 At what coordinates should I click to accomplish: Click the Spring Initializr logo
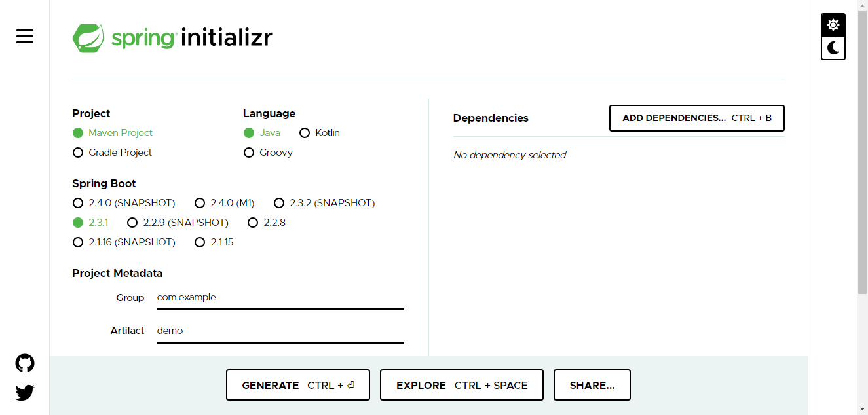coord(172,37)
